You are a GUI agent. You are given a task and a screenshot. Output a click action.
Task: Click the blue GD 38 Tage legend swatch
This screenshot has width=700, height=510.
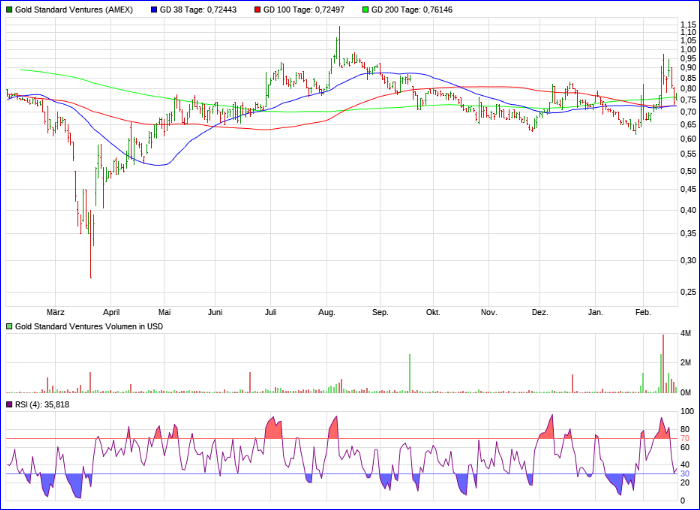pos(153,9)
